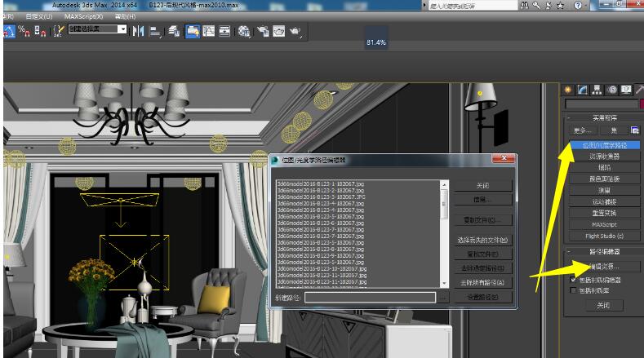Image resolution: width=644 pixels, height=358 pixels.
Task: Click the binoculars search icon
Action: point(524,6)
